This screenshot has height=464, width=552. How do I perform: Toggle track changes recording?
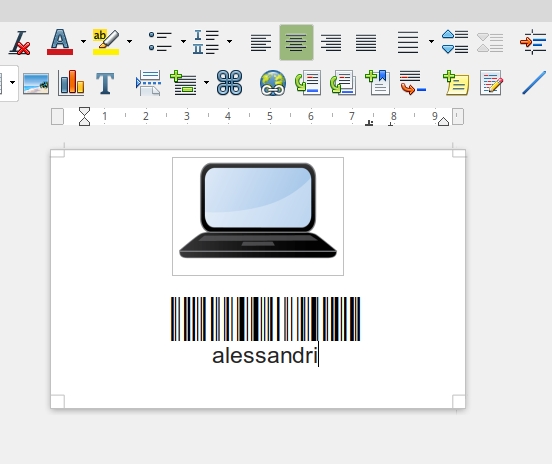[491, 83]
